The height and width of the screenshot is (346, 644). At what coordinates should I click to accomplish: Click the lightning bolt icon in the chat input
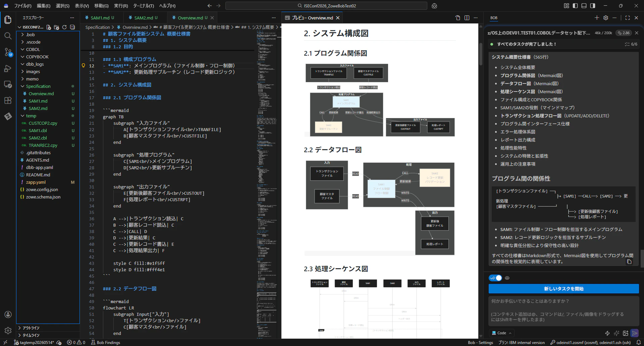click(x=607, y=333)
